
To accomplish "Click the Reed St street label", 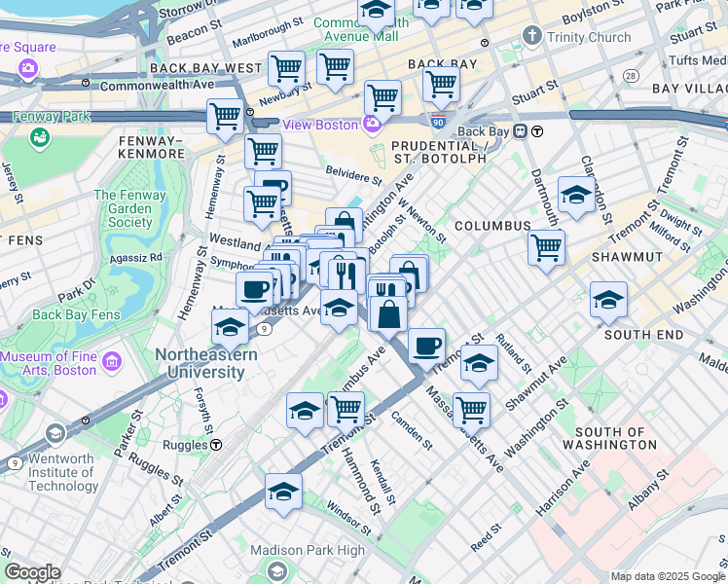I will pos(486,538).
